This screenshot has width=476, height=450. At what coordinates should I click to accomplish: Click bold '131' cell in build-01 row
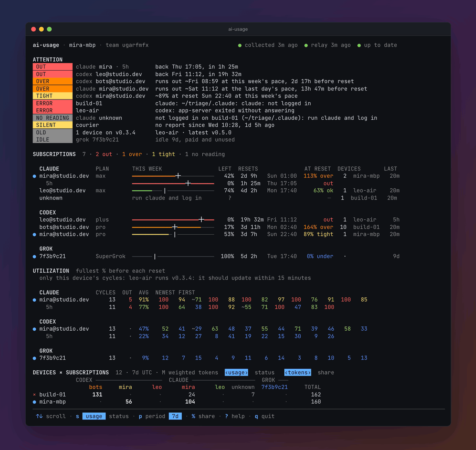tap(97, 395)
